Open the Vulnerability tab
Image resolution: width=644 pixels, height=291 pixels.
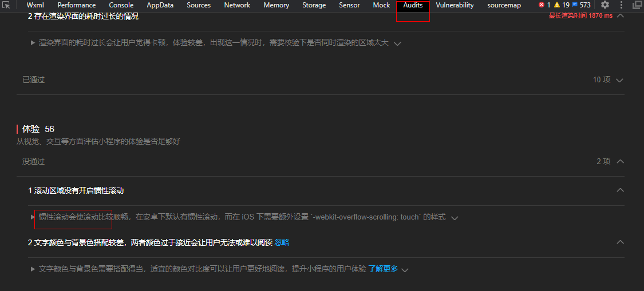tap(455, 5)
